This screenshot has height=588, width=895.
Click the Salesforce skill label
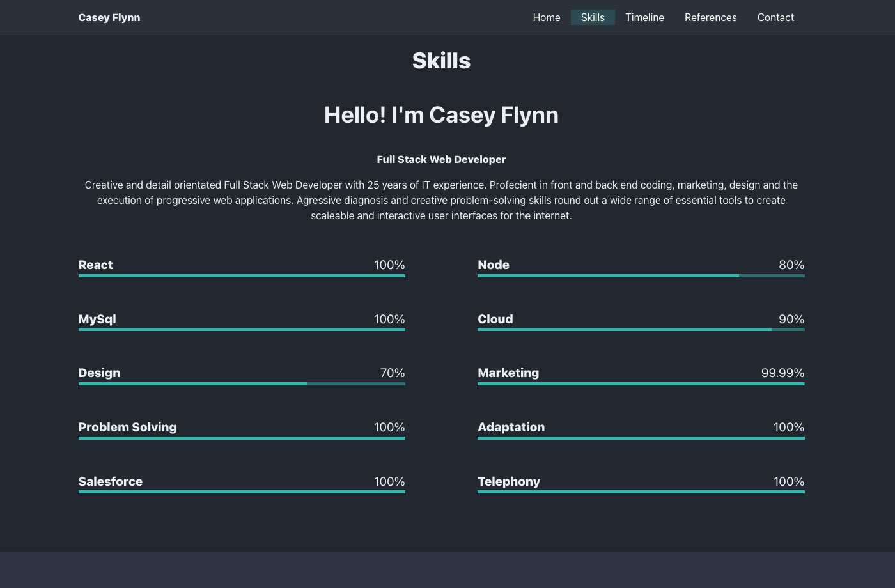click(x=111, y=481)
